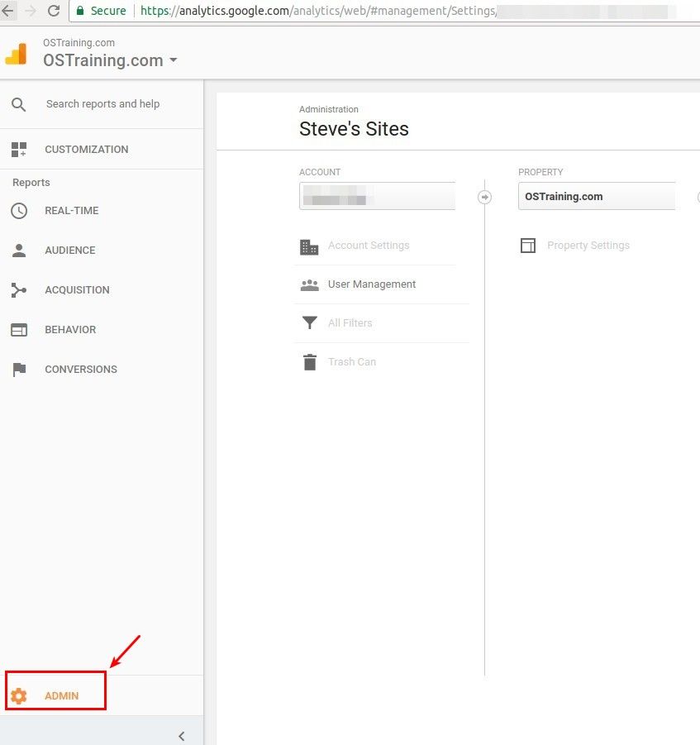The image size is (700, 745).
Task: Click the Secure padlock icon
Action: point(80,11)
